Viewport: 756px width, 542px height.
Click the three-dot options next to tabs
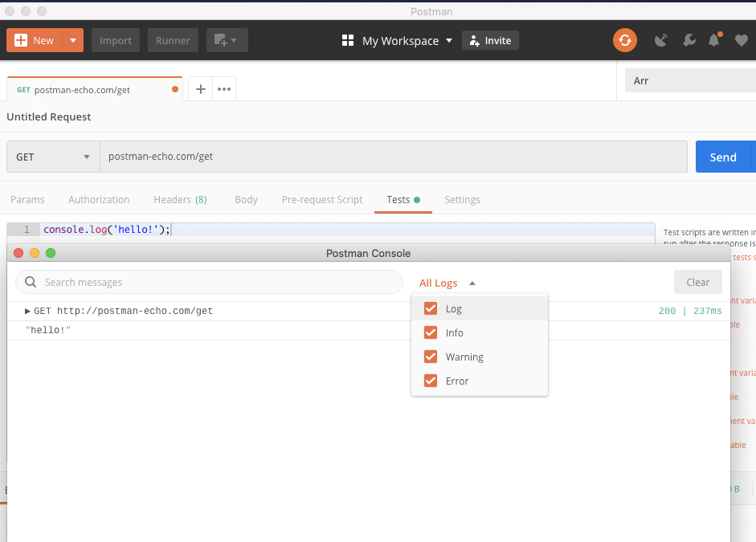[223, 88]
